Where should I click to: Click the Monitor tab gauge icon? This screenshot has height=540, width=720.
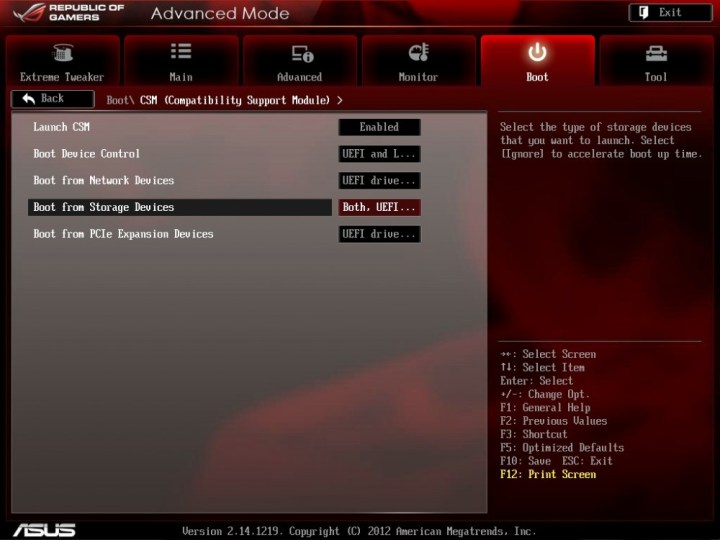click(419, 53)
